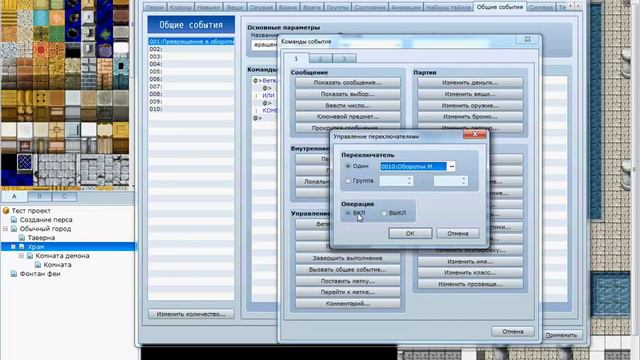
Task: Select the Группа radio button
Action: tap(348, 180)
